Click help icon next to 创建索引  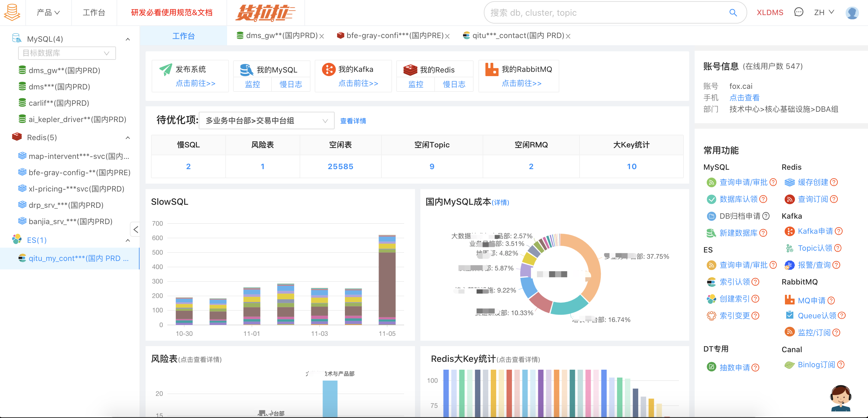pyautogui.click(x=755, y=299)
